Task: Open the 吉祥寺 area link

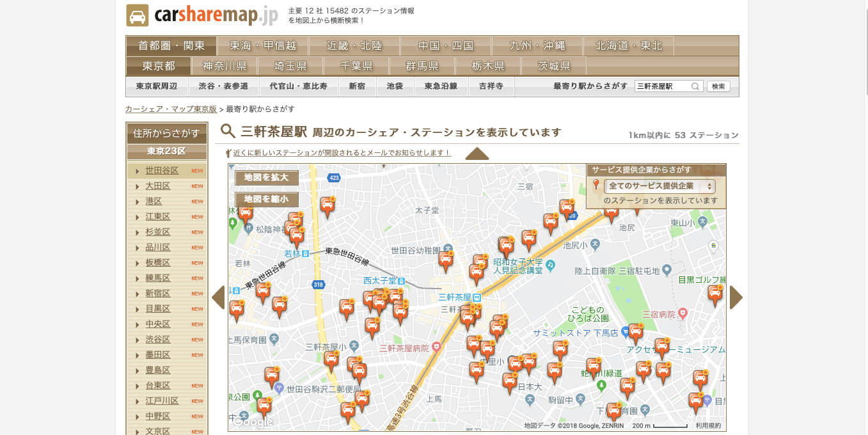Action: [491, 86]
